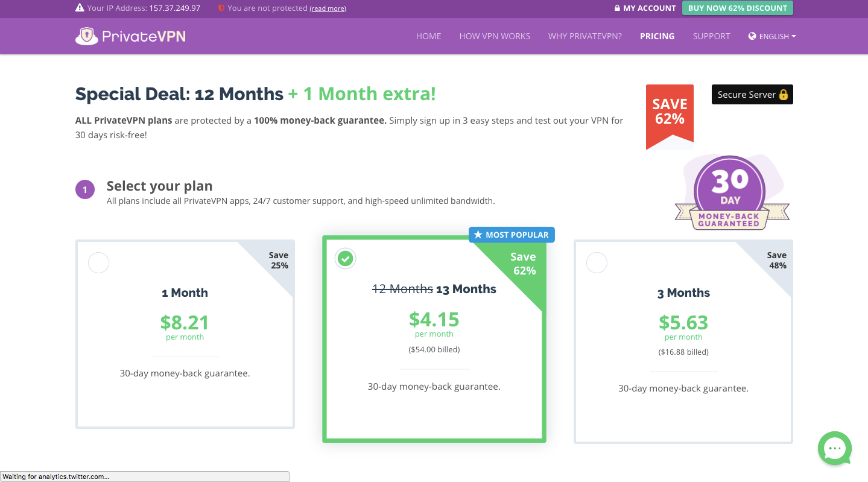Click the $5.63 price text

tap(683, 322)
